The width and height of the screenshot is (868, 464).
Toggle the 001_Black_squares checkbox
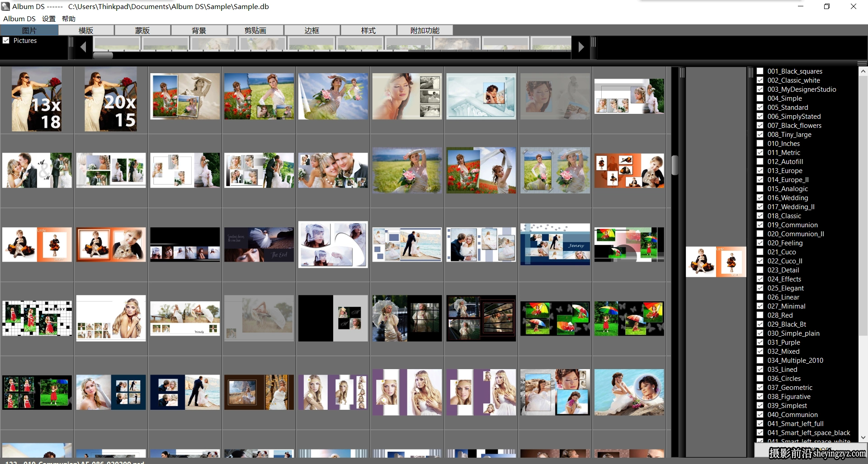(x=760, y=71)
